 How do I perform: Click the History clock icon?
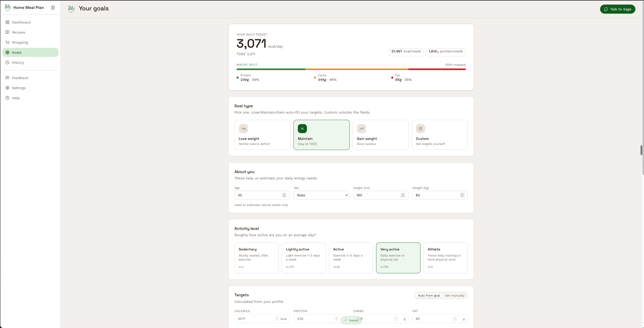point(7,62)
